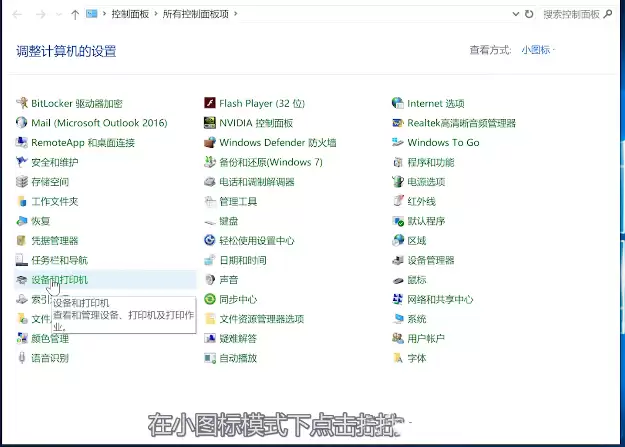Expand the address bar history dropdown arrow

pyautogui.click(x=515, y=14)
